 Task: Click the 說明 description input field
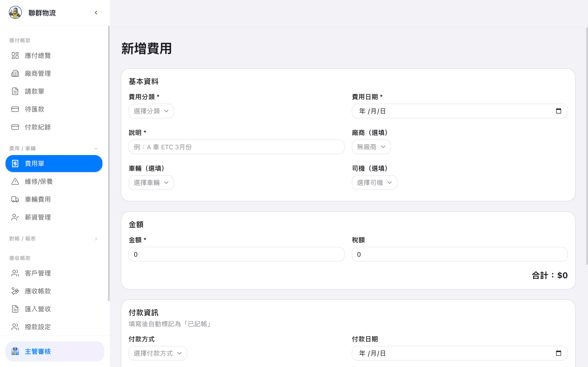[236, 147]
